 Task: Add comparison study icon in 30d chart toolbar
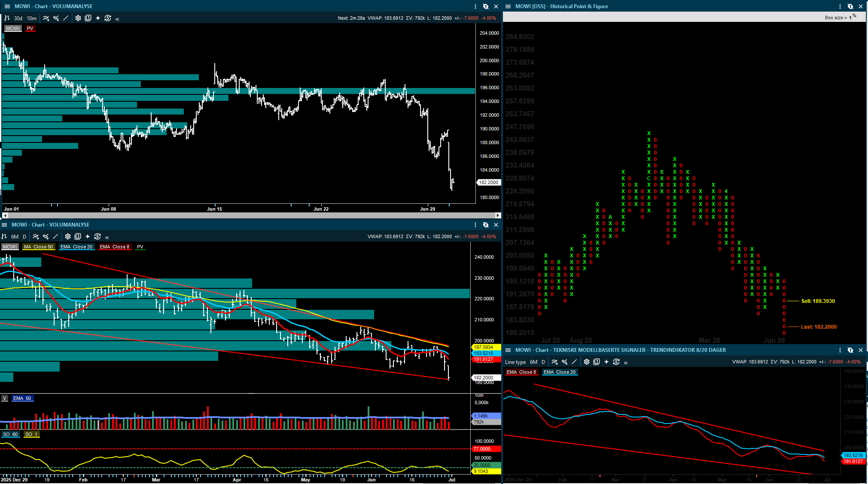click(x=56, y=18)
